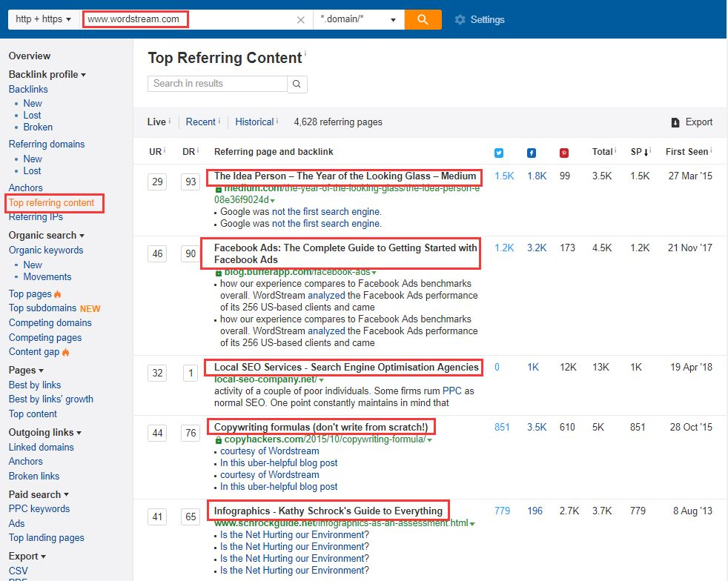The image size is (728, 581).
Task: Open Local SEO Services page title
Action: click(x=346, y=368)
